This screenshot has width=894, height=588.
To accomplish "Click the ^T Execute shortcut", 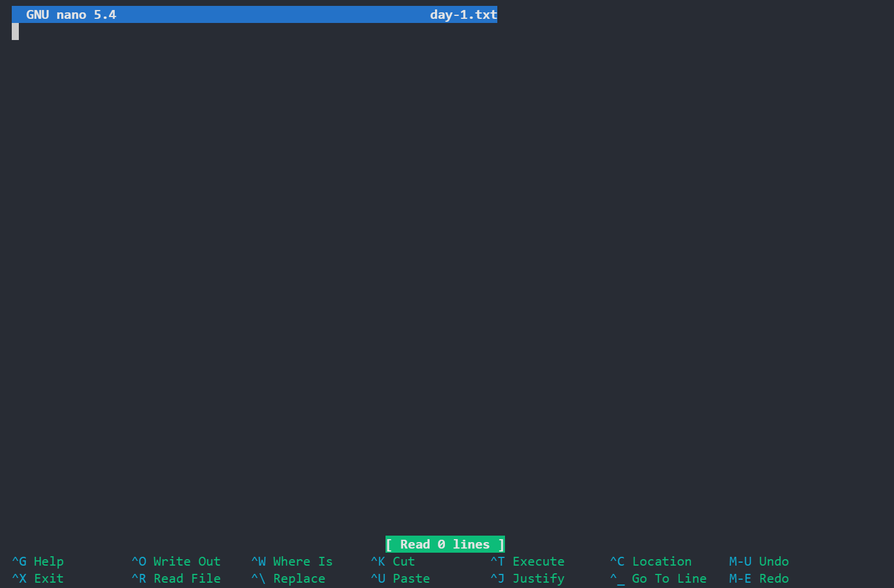I will click(x=527, y=562).
